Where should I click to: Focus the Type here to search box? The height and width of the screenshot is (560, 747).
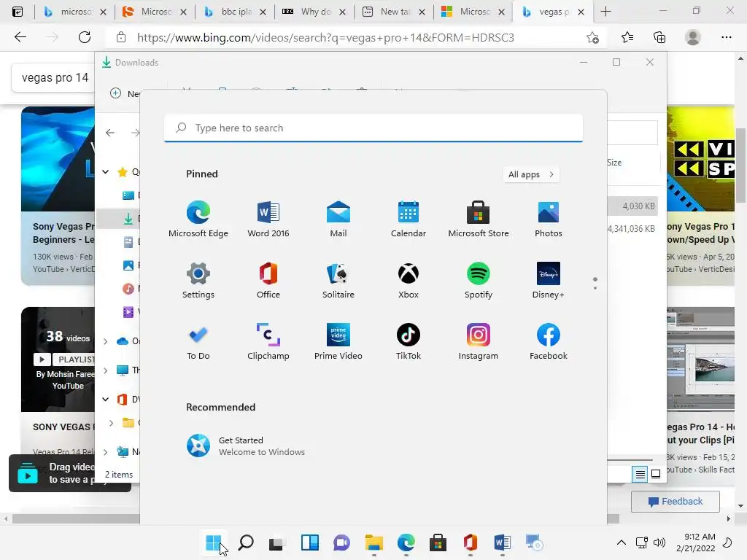tap(373, 128)
